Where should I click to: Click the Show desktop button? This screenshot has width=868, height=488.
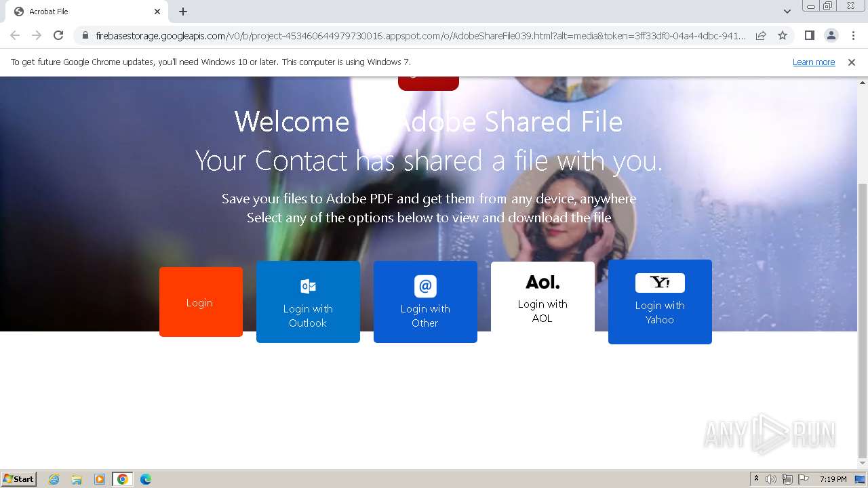(860, 479)
